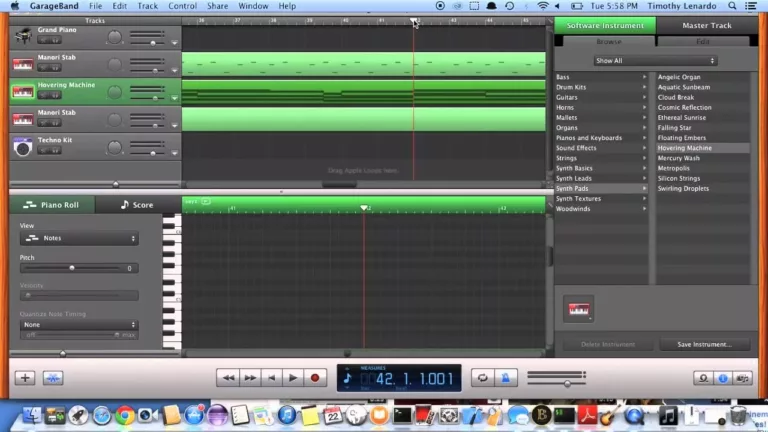Switch to the Score tab

point(138,205)
